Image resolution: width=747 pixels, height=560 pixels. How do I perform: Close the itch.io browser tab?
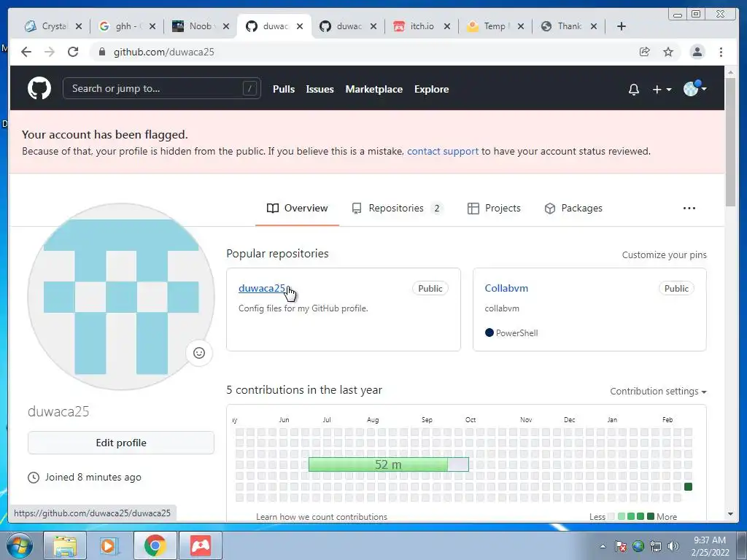pyautogui.click(x=447, y=26)
